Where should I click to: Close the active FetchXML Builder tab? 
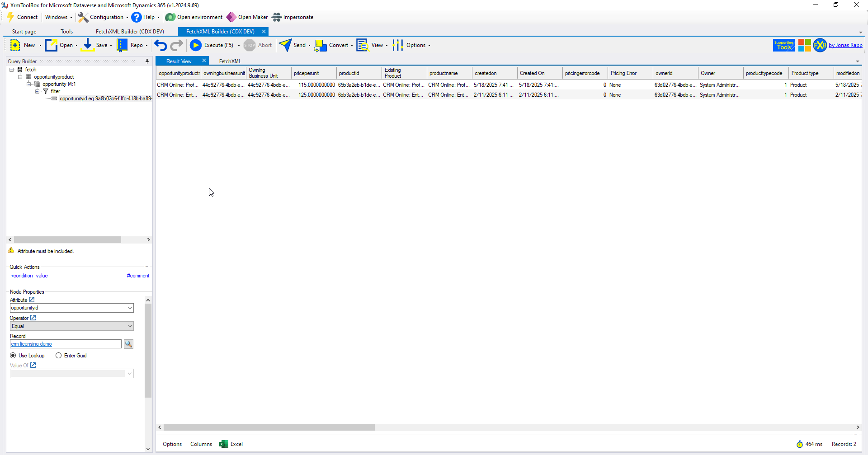pyautogui.click(x=264, y=32)
